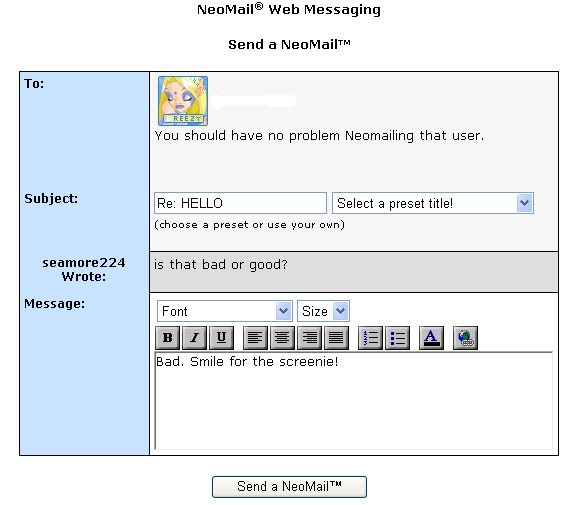Viewport: 577px width, 505px height.
Task: Insert a numbered list
Action: 371,338
